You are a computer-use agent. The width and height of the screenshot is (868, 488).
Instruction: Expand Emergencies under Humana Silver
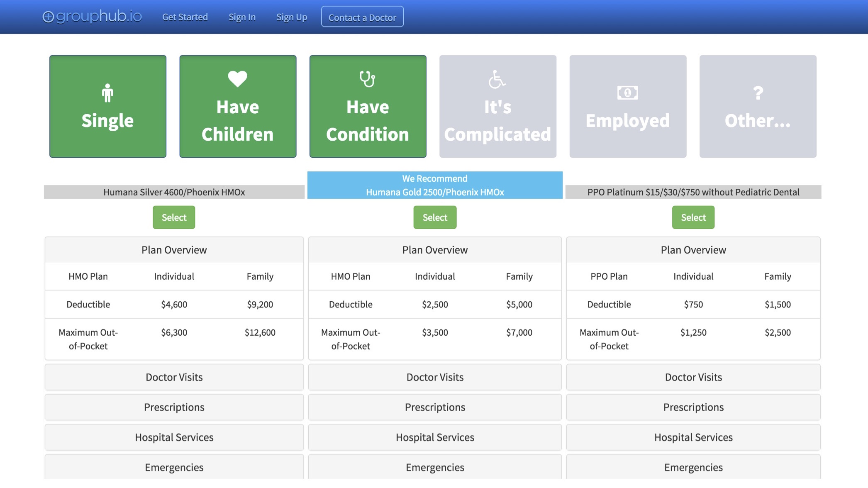click(174, 467)
